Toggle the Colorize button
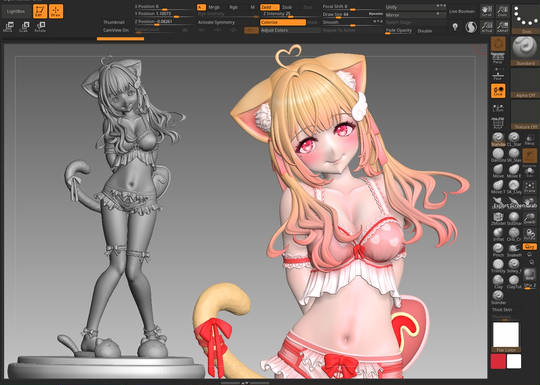Image resolution: width=540 pixels, height=385 pixels. click(283, 22)
